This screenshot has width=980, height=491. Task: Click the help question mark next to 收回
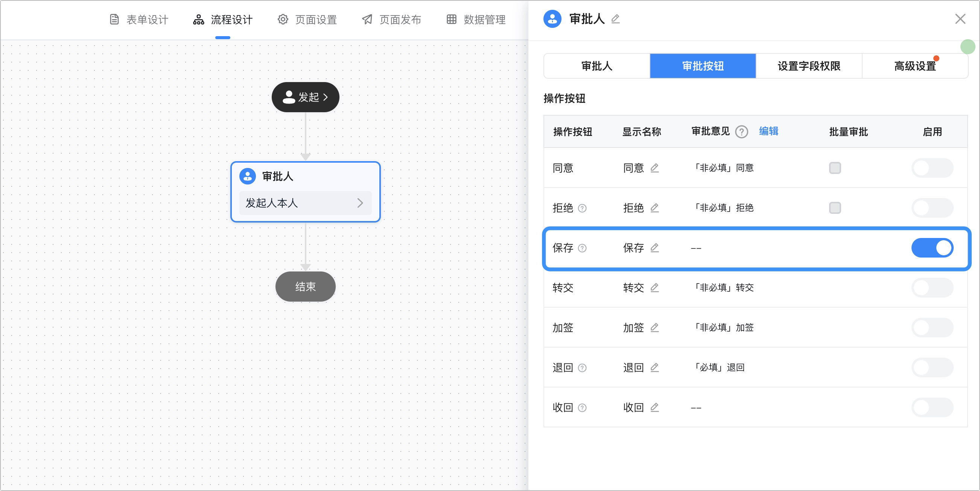coord(582,408)
